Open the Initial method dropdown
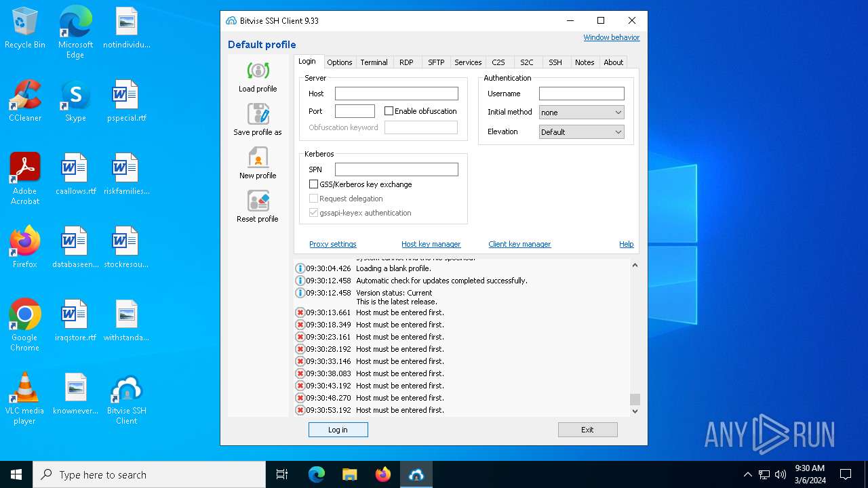Image resolution: width=868 pixels, height=488 pixels. 581,113
